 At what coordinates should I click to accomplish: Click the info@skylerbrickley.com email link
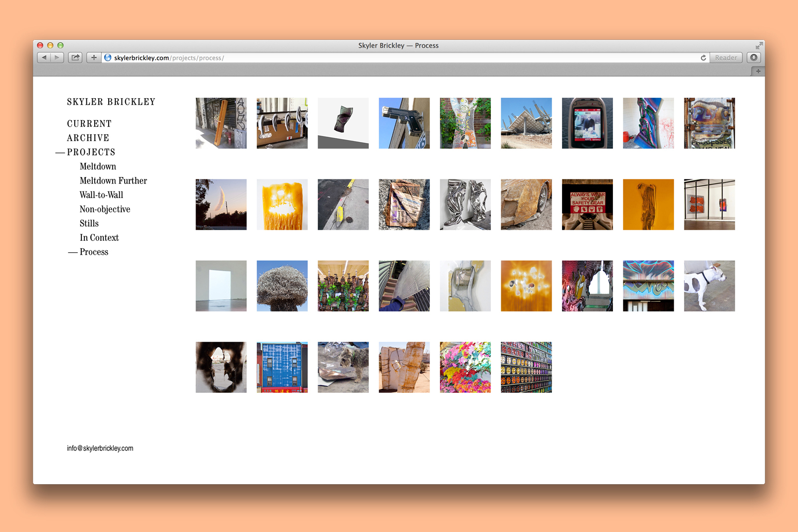[100, 448]
